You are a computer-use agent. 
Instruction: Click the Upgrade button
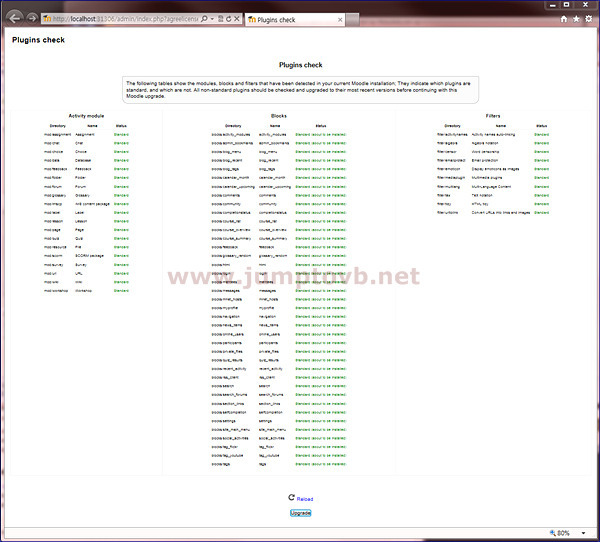point(300,513)
